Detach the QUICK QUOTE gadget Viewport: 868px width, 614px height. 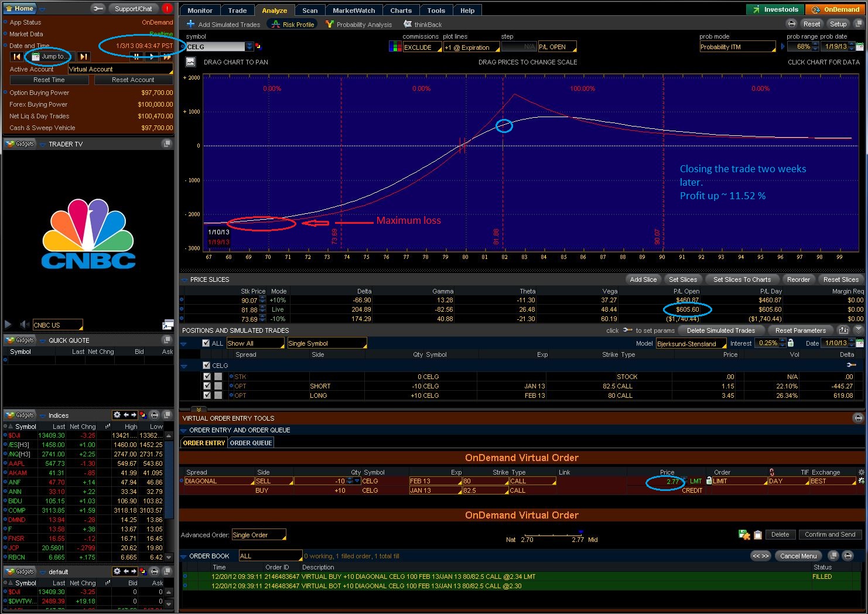pyautogui.click(x=167, y=340)
